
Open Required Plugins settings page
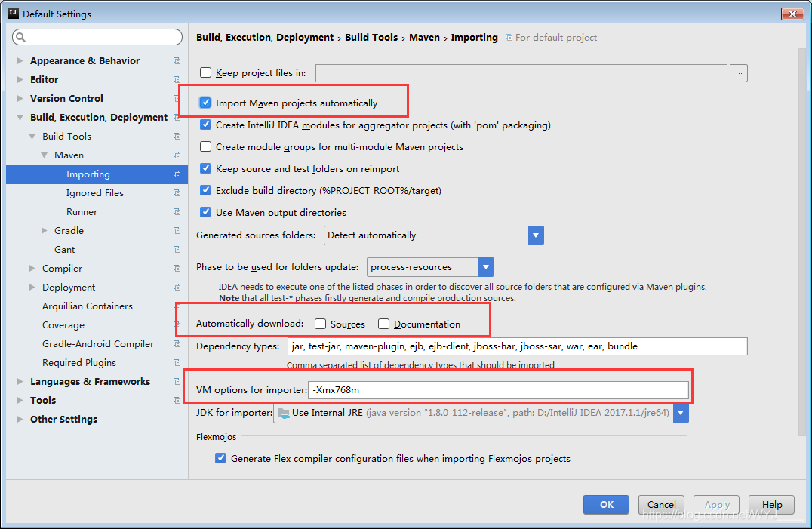[x=79, y=364]
